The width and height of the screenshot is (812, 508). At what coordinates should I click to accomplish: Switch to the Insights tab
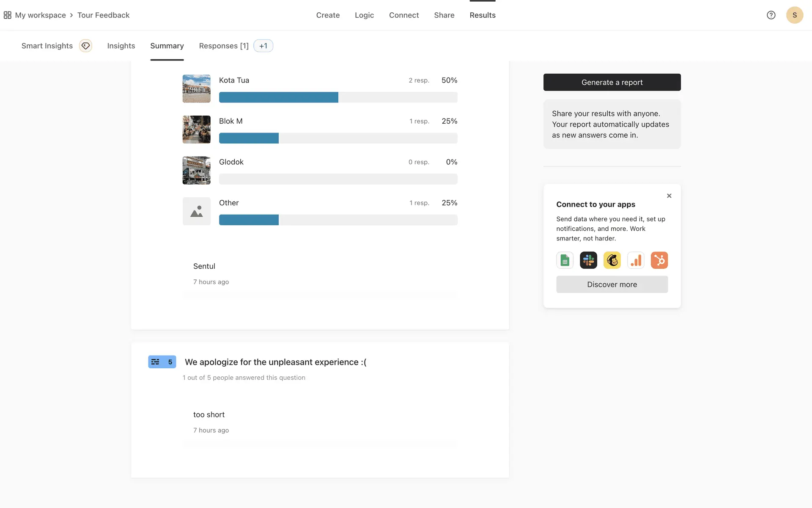coord(121,46)
